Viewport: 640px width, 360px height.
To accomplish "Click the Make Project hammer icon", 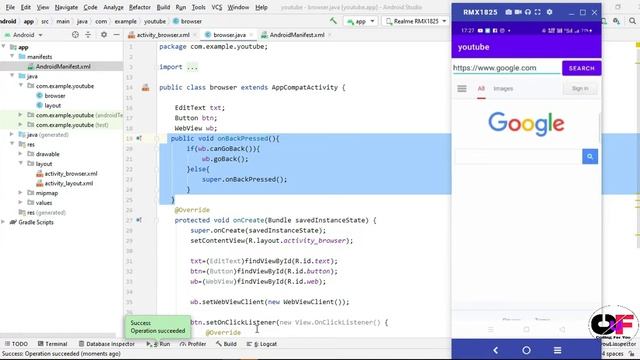I will (333, 21).
